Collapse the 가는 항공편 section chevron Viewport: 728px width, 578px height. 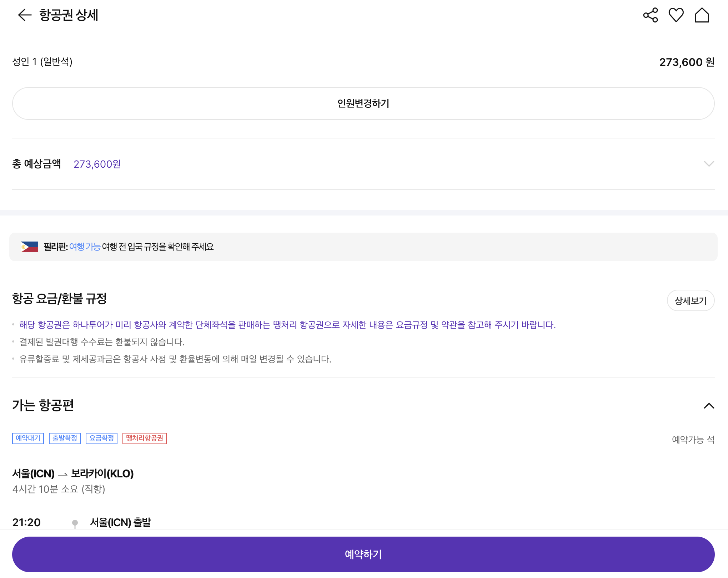[708, 406]
